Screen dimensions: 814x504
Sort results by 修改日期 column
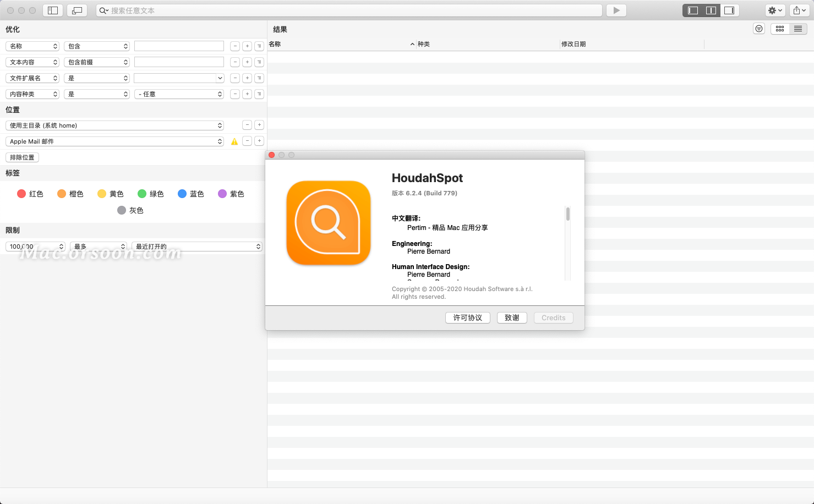[x=632, y=44]
